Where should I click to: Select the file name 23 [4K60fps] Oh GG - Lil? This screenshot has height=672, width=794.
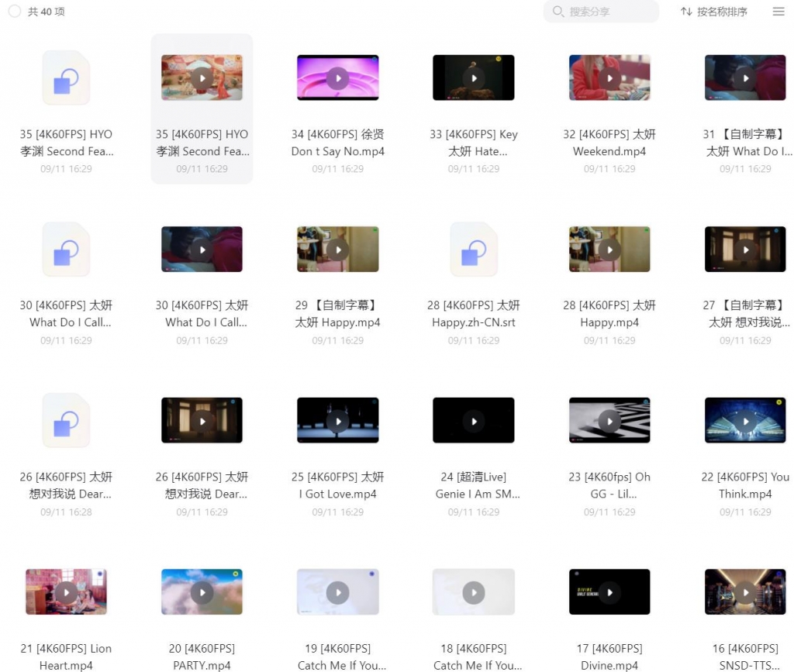click(x=609, y=485)
